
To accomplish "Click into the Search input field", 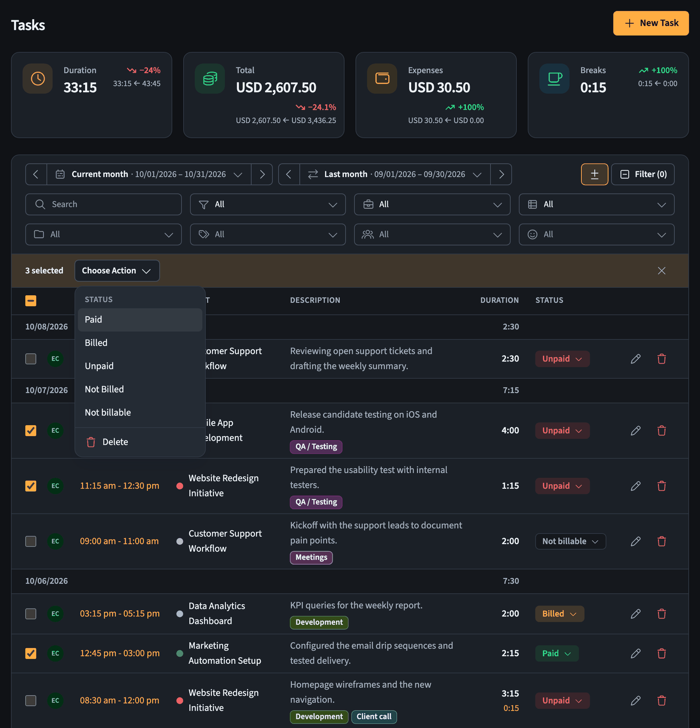I will [x=103, y=204].
